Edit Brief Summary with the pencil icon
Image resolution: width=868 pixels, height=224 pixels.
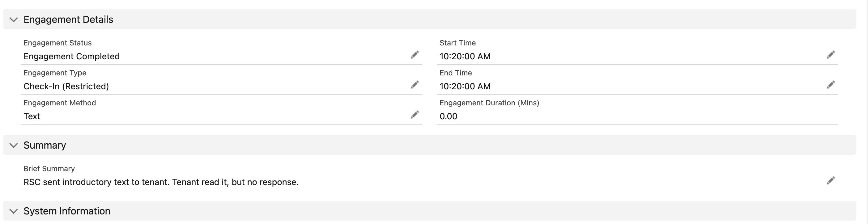[x=831, y=180]
